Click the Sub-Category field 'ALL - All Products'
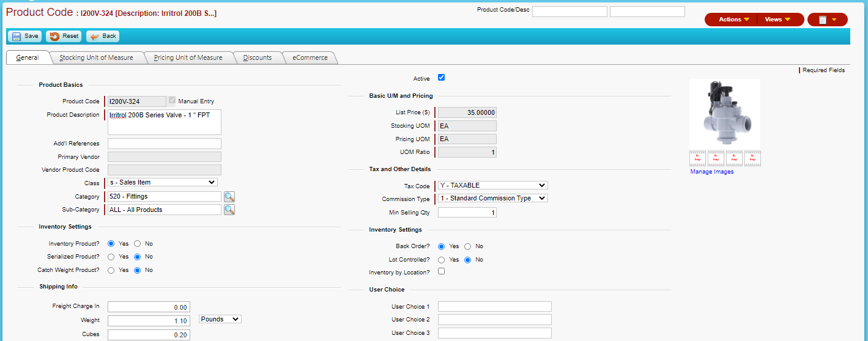 pos(165,210)
